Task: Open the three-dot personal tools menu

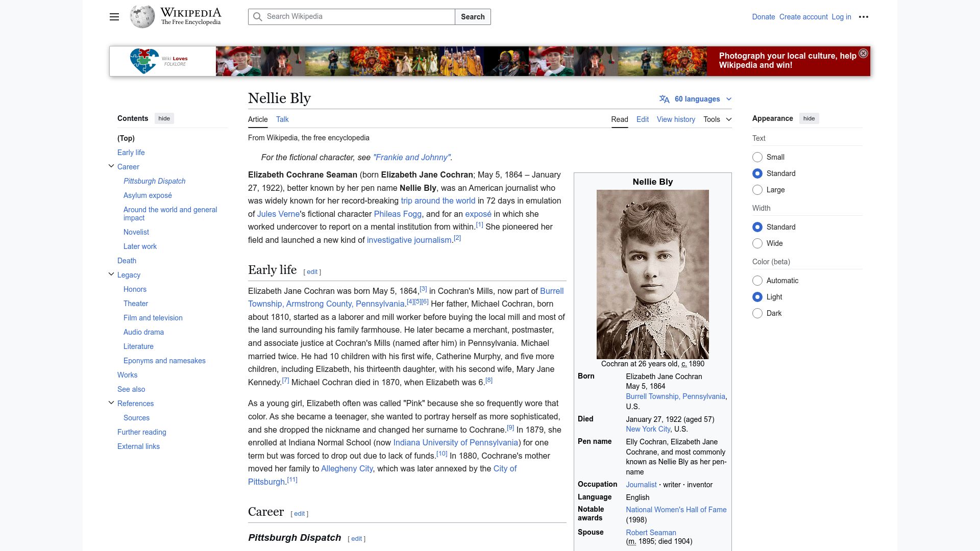Action: pyautogui.click(x=864, y=17)
